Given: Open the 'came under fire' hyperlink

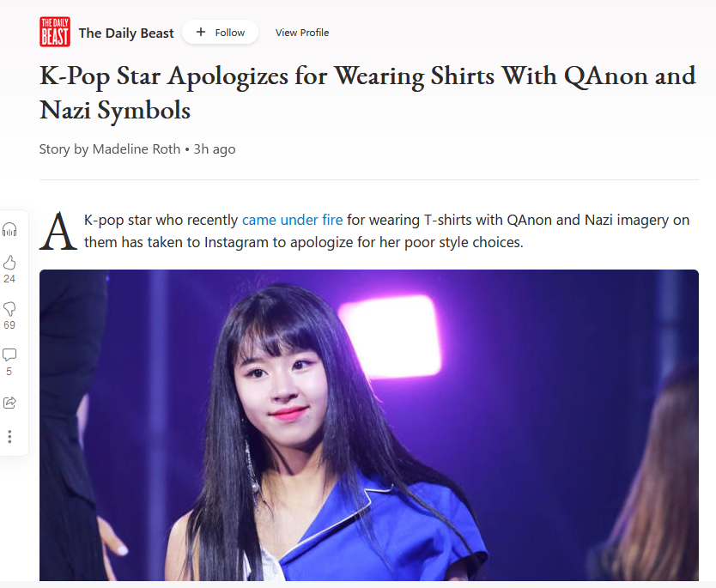Looking at the screenshot, I should pos(292,220).
